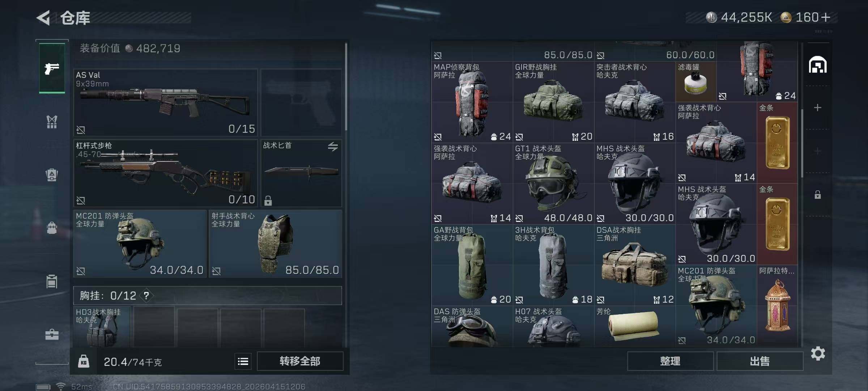
Task: Add a new storage box plus icon
Action: (817, 108)
